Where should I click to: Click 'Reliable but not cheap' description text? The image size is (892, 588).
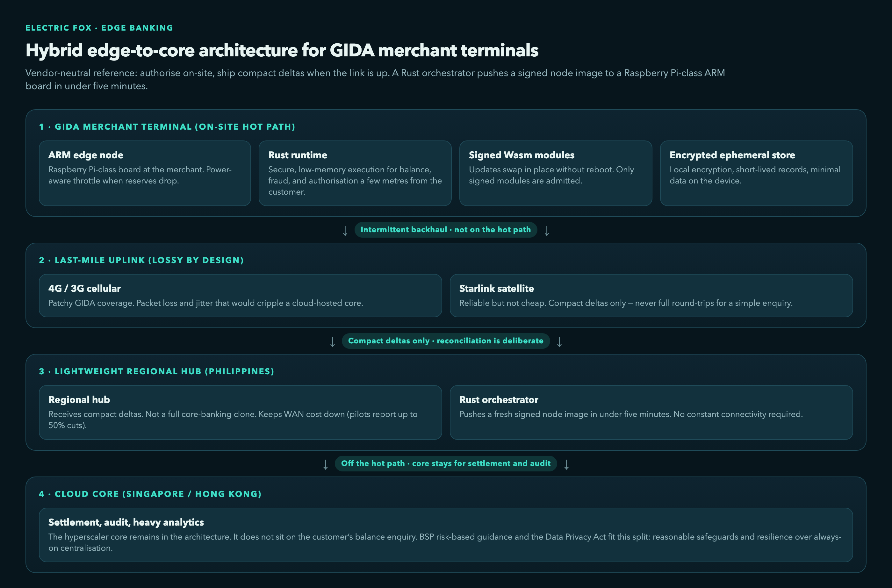[x=626, y=303]
